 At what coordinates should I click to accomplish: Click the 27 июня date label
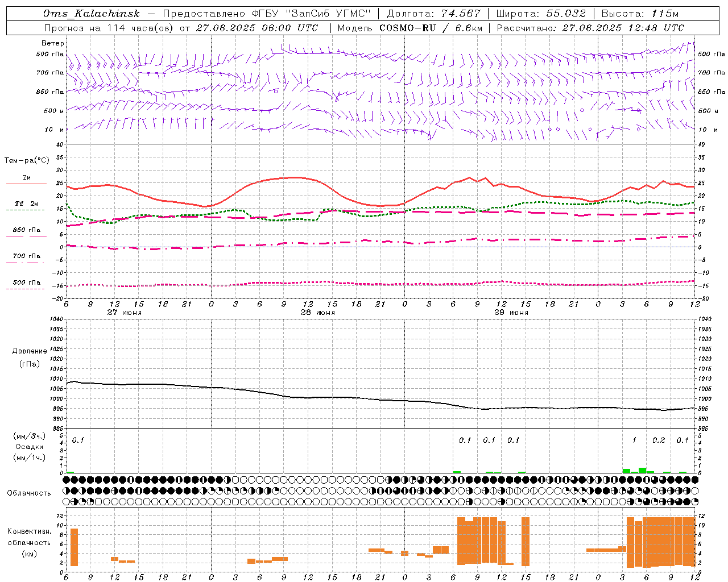[x=125, y=313]
